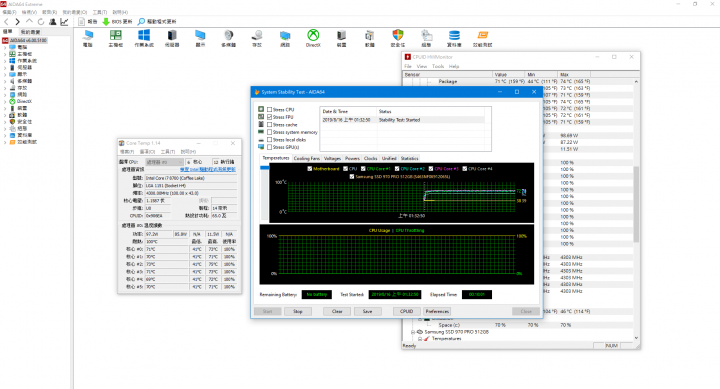Image resolution: width=720 pixels, height=389 pixels.
Task: Click the user profile icon in AIDA64 toolbar
Action: 53,22
